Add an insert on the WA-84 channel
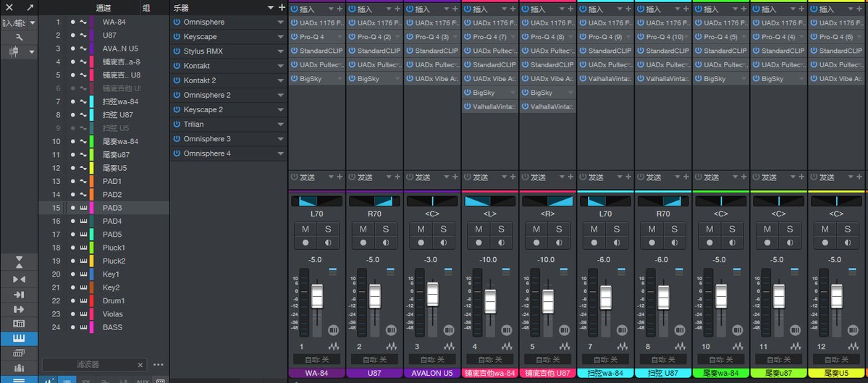Viewport: 868px width, 383px height. [340, 9]
